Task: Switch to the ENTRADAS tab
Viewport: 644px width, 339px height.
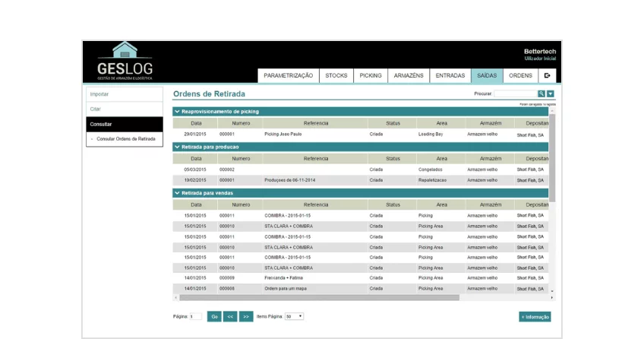Action: (x=450, y=76)
